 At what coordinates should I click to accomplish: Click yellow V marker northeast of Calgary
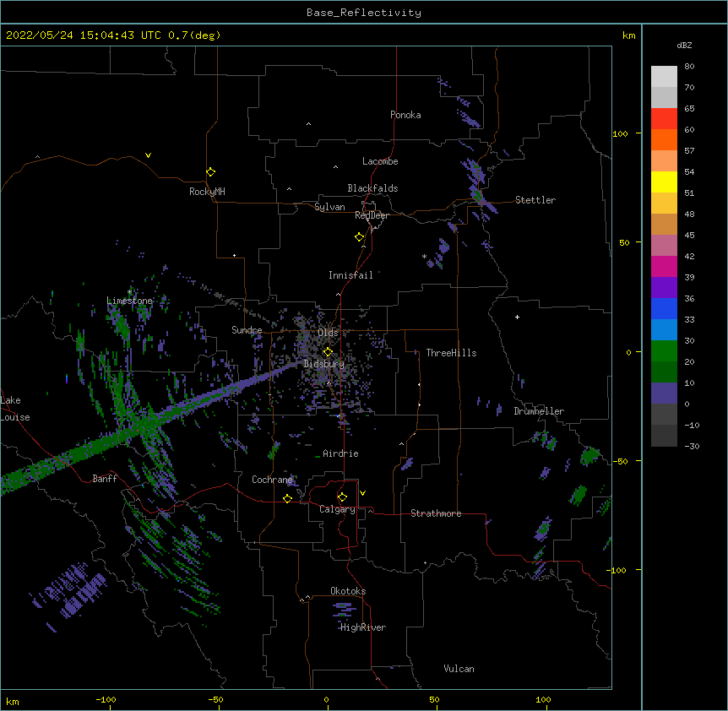(362, 493)
